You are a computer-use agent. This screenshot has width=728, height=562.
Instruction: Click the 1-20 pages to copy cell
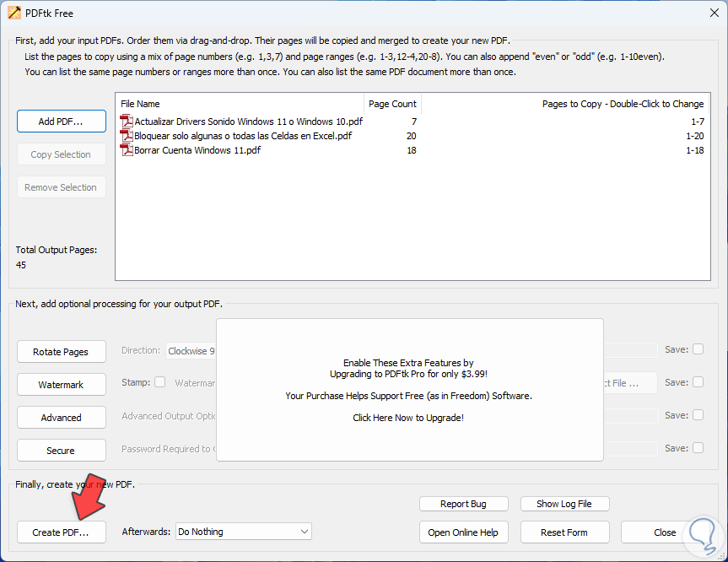click(x=695, y=136)
